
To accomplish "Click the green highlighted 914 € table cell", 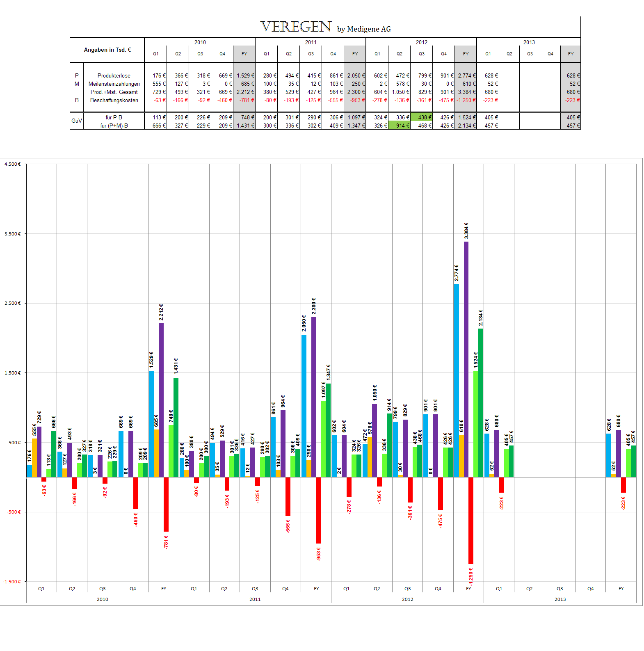I will [x=400, y=126].
